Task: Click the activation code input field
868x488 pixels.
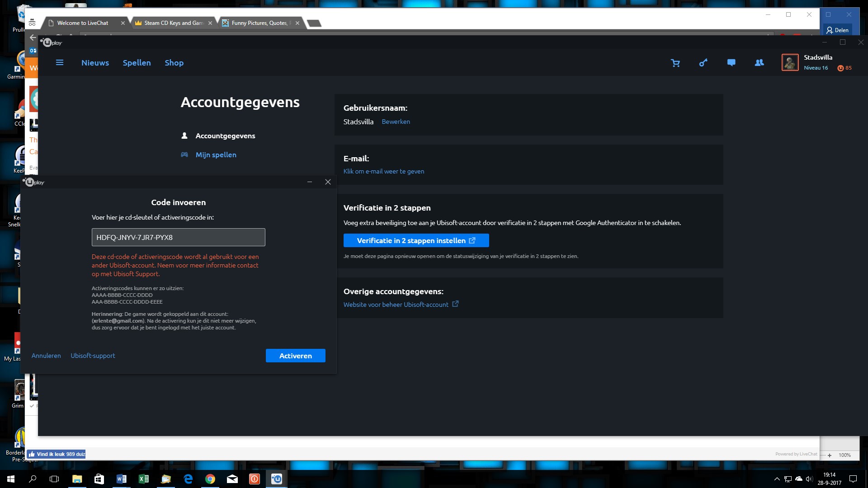Action: (x=178, y=237)
